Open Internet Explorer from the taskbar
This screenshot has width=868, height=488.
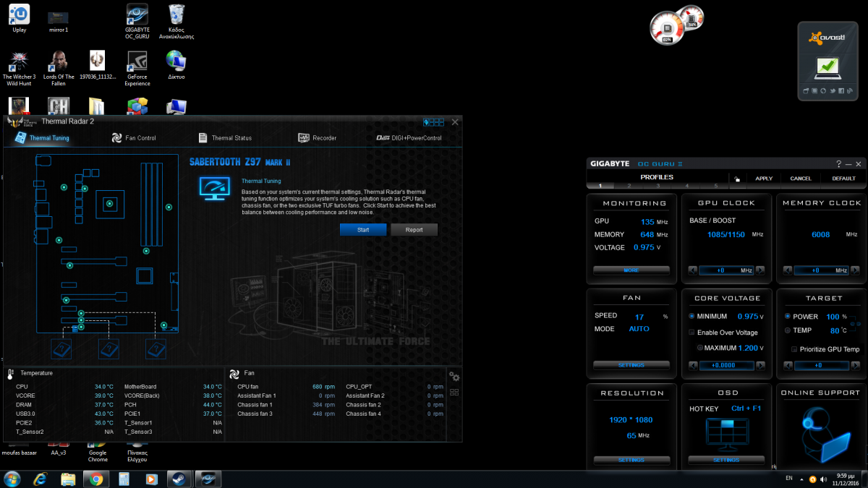[41, 479]
